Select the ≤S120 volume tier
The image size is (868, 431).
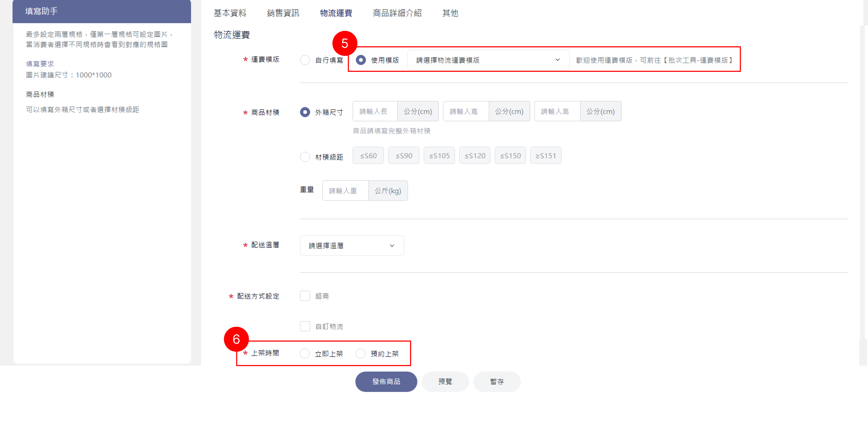coord(475,155)
